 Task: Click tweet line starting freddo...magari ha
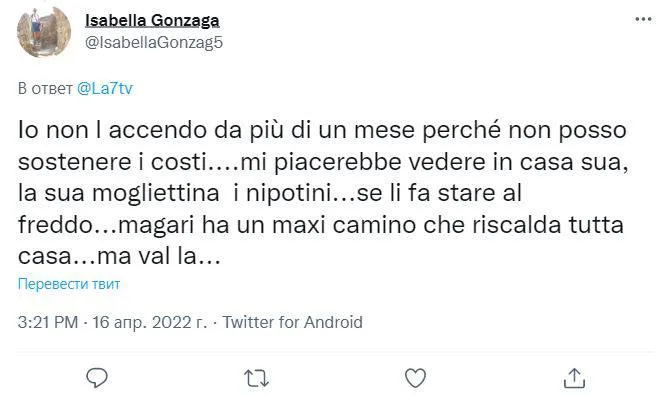point(321,225)
